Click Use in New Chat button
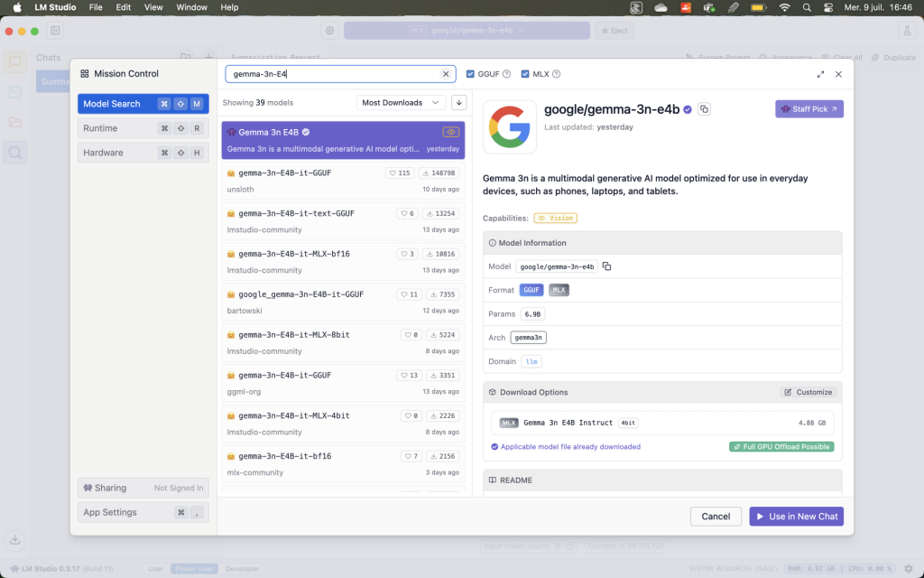Image resolution: width=924 pixels, height=578 pixels. point(796,517)
